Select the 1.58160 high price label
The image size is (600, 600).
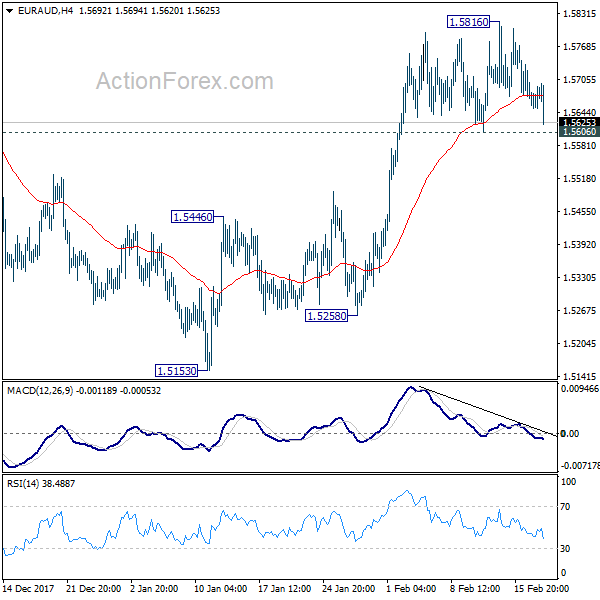[x=468, y=22]
